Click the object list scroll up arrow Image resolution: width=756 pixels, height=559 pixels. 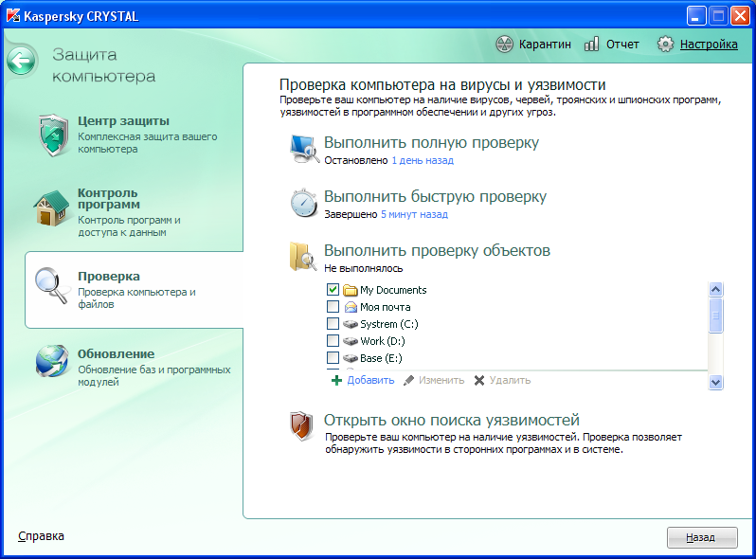tap(715, 289)
